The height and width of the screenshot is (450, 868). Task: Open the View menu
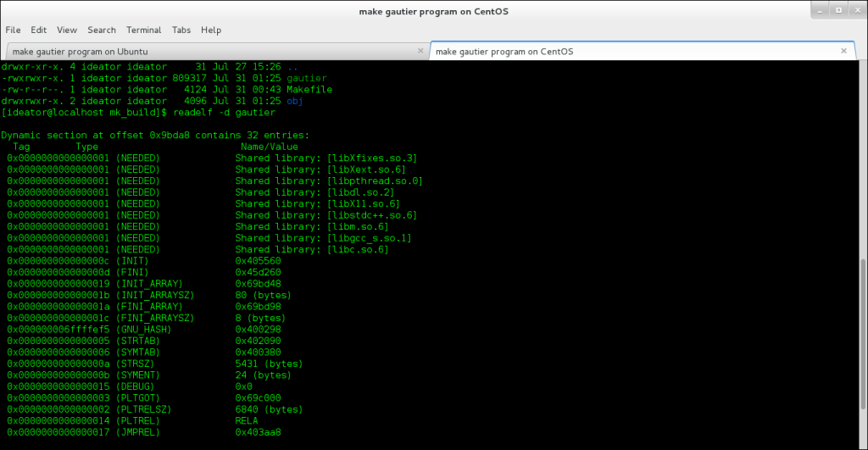coord(66,30)
